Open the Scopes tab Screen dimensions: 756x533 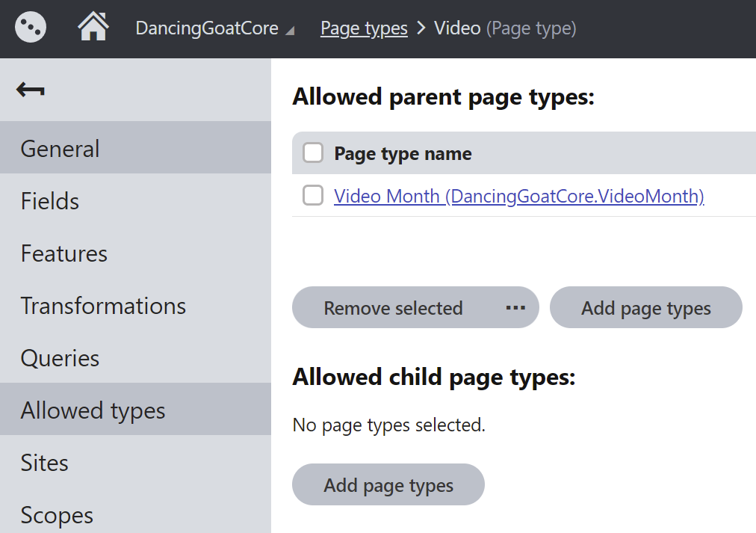click(135, 511)
